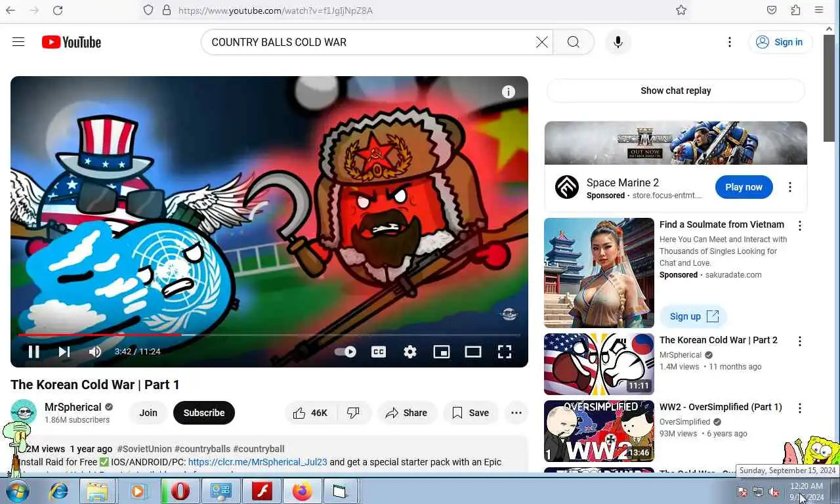Show chat replay
This screenshot has width=840, height=504.
pyautogui.click(x=676, y=91)
